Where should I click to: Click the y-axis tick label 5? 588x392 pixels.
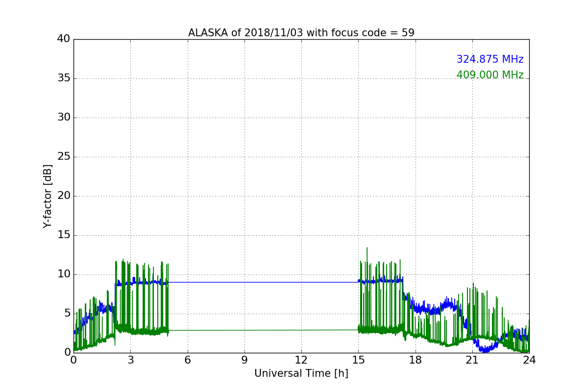[x=67, y=314]
